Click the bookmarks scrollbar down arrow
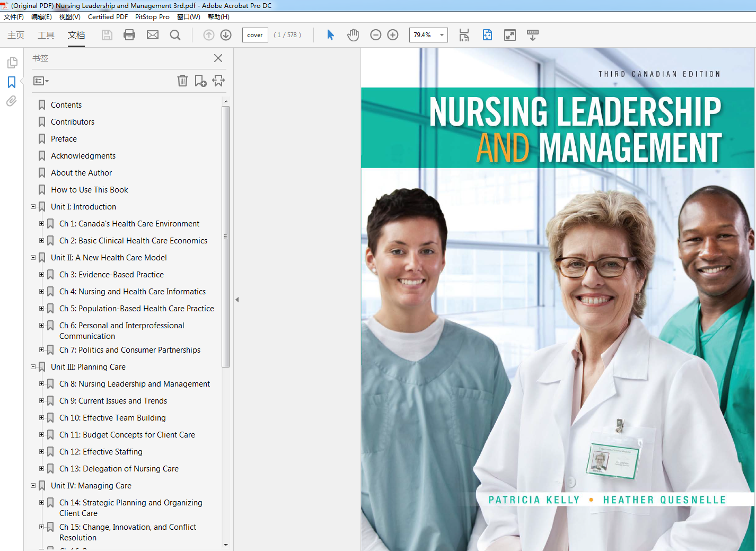This screenshot has width=756, height=551. pyautogui.click(x=226, y=545)
